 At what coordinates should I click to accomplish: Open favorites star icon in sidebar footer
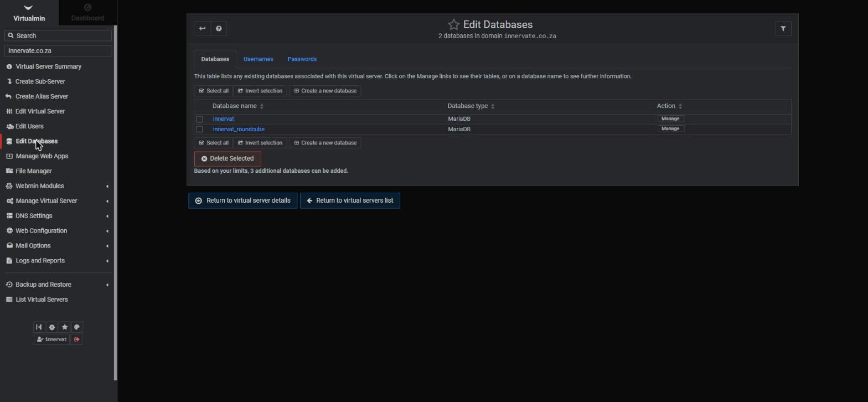click(64, 327)
